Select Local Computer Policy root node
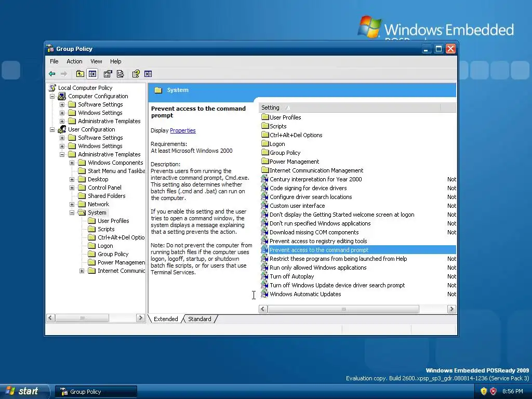The height and width of the screenshot is (399, 532). [85, 87]
